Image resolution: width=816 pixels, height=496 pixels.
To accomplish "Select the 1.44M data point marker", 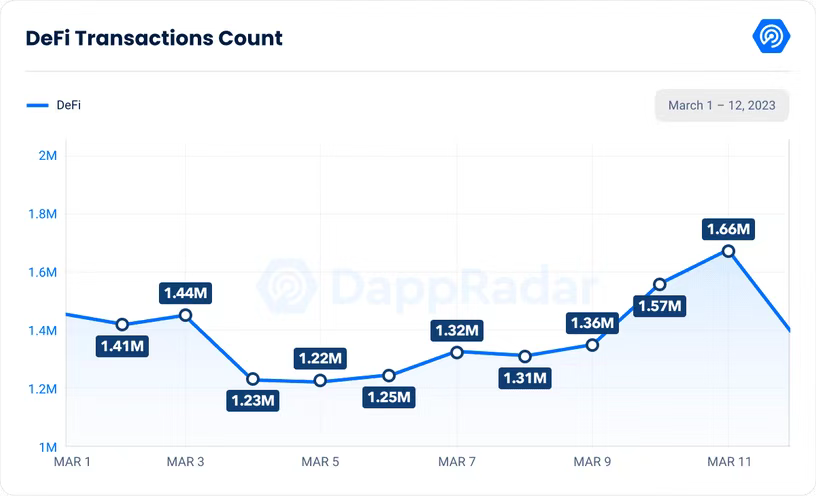I will [x=185, y=315].
